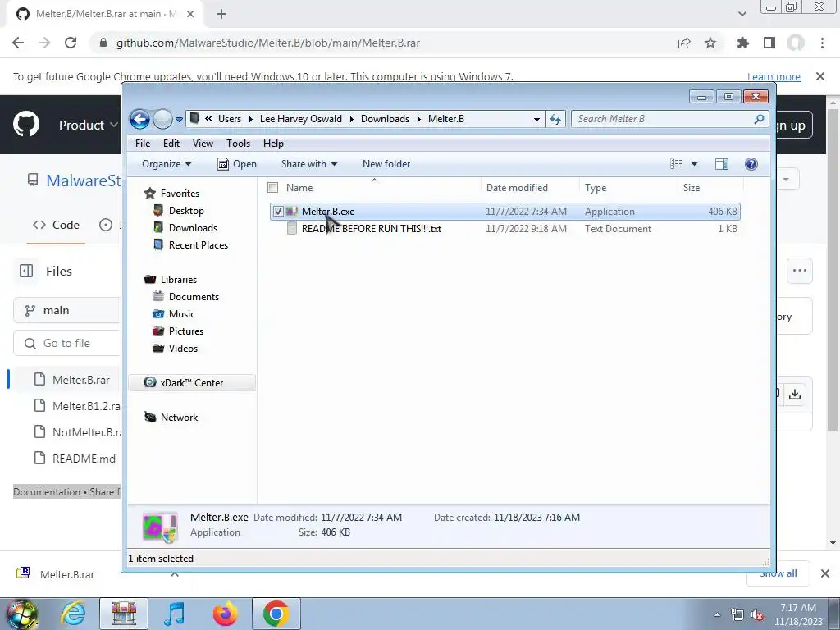Viewport: 840px width, 630px height.
Task: Click Lee Harvey Oswald breadcrumb segment
Action: 300,119
